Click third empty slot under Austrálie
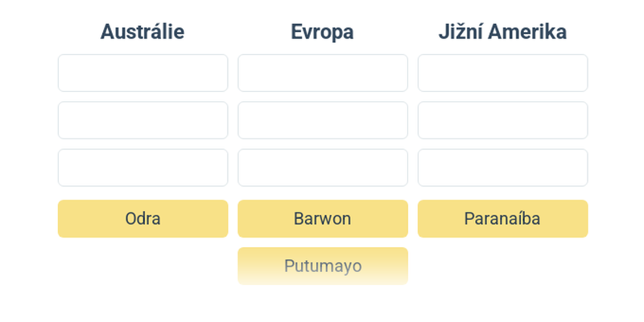Screen dimensions: 644x322 coord(143,167)
